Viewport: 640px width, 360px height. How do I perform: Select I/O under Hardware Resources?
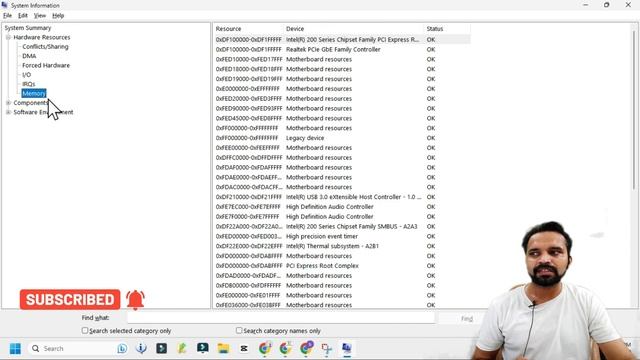(27, 75)
